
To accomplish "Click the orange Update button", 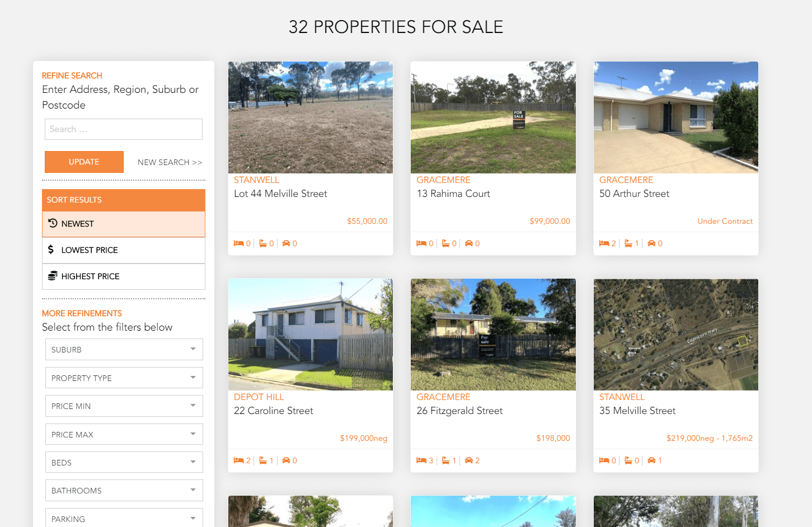I will click(84, 162).
